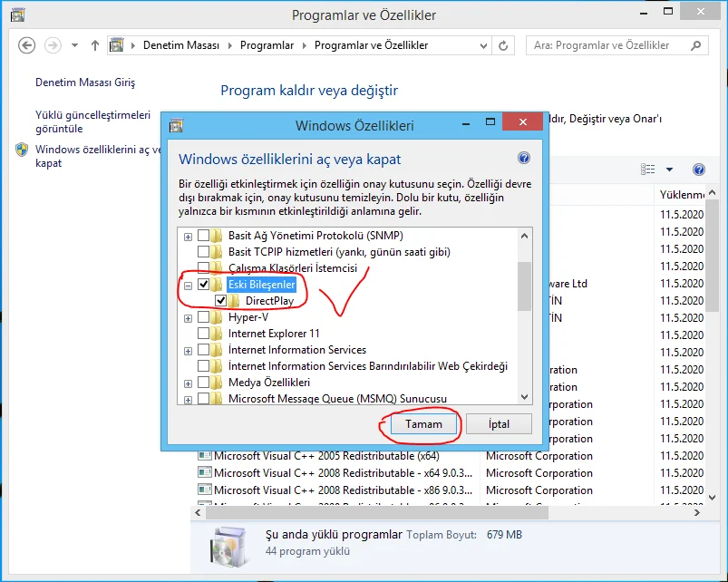Click the Programlar ve Özellikler window icon
Image resolution: width=728 pixels, height=582 pixels.
tap(17, 15)
